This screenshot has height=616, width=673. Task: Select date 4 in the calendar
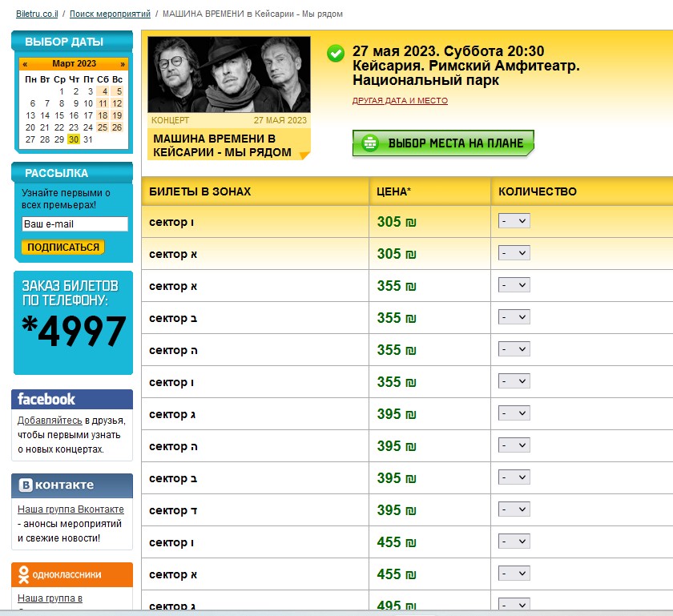[x=103, y=91]
